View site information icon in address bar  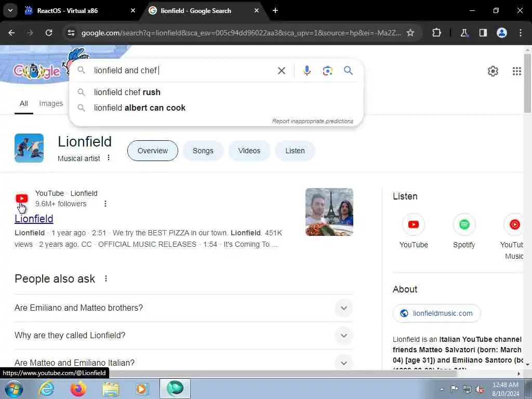point(71,33)
